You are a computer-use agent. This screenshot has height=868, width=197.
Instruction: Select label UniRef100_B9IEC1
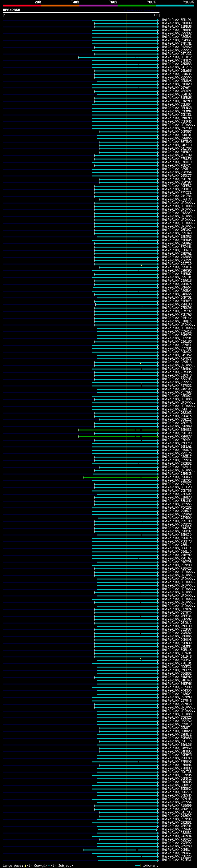coord(176,860)
